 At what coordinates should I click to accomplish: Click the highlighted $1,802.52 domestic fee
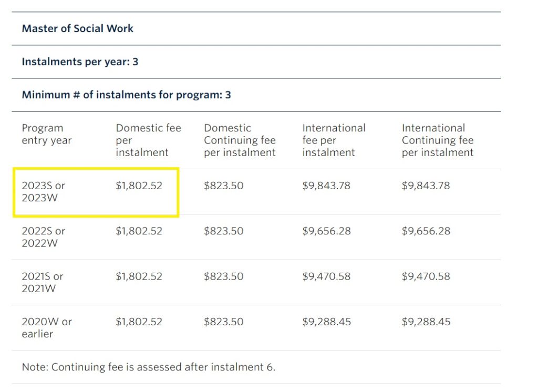(x=139, y=185)
